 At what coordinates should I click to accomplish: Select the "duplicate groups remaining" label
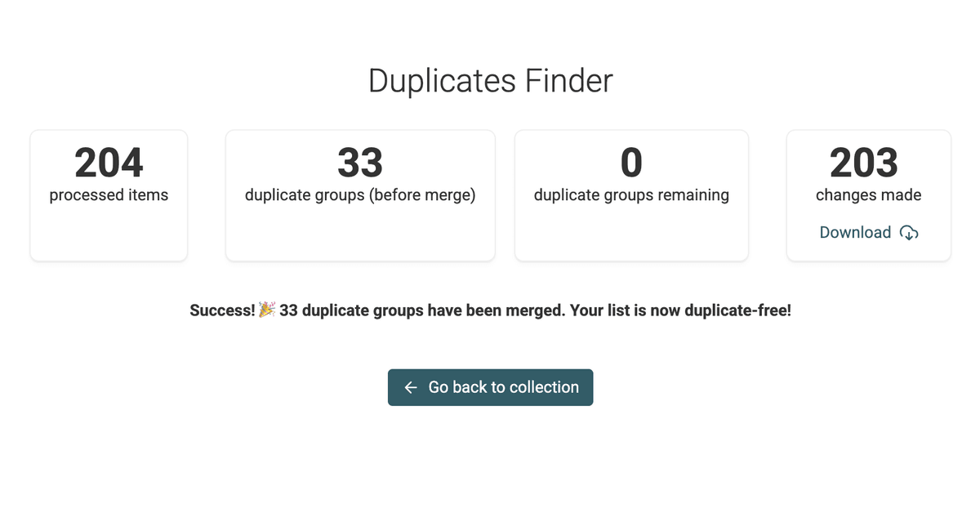(631, 195)
